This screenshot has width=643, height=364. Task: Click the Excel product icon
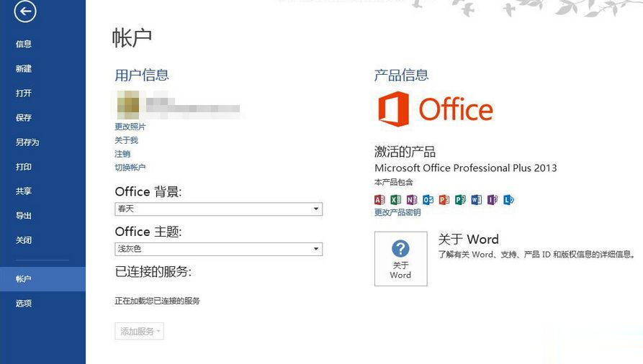click(x=395, y=200)
